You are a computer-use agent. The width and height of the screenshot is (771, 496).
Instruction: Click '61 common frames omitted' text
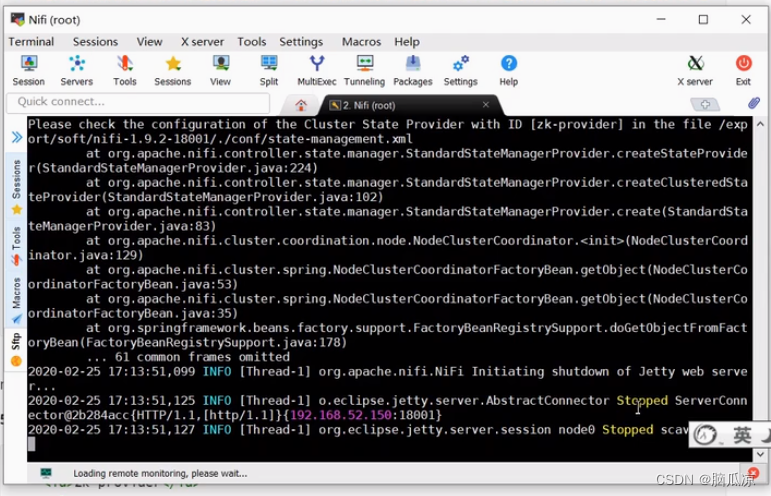point(202,357)
